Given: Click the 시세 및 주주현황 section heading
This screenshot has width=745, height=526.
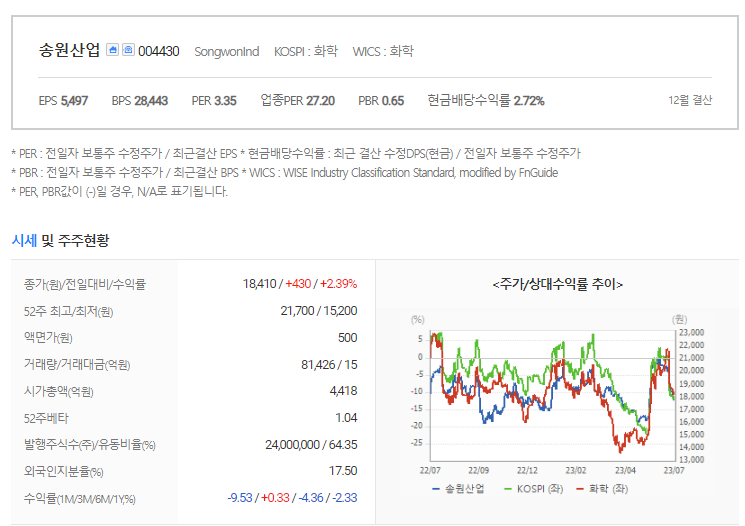Looking at the screenshot, I should pos(60,240).
